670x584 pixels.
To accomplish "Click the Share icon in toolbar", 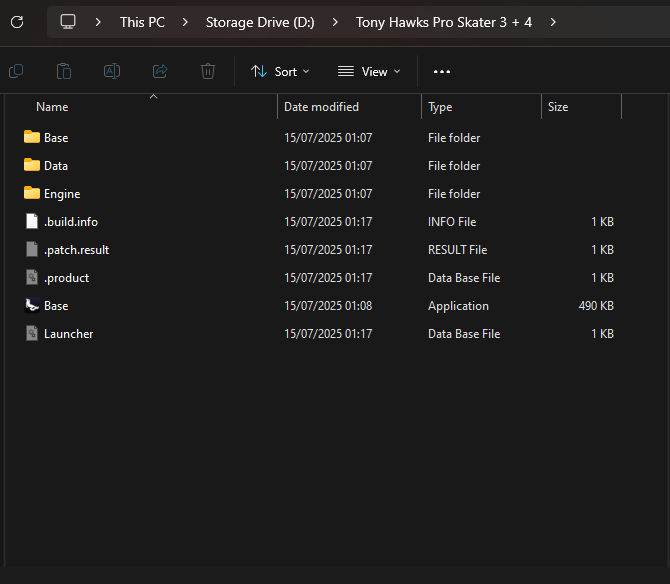I will click(160, 71).
